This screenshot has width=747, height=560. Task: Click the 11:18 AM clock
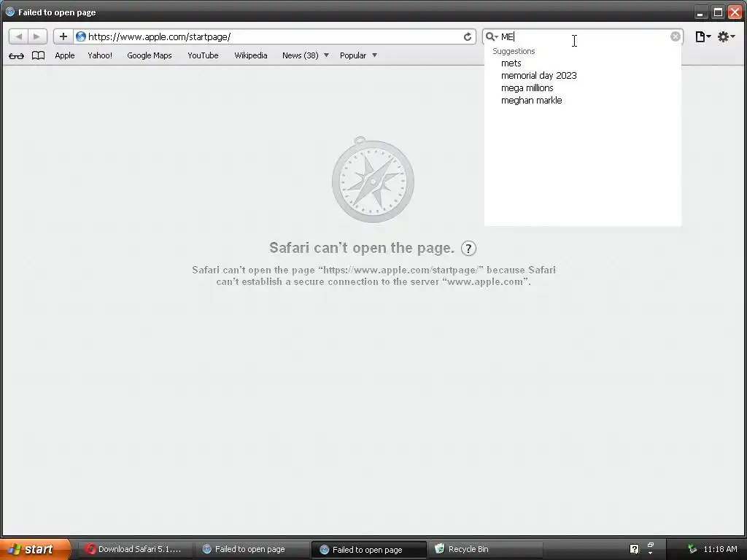[x=720, y=549]
